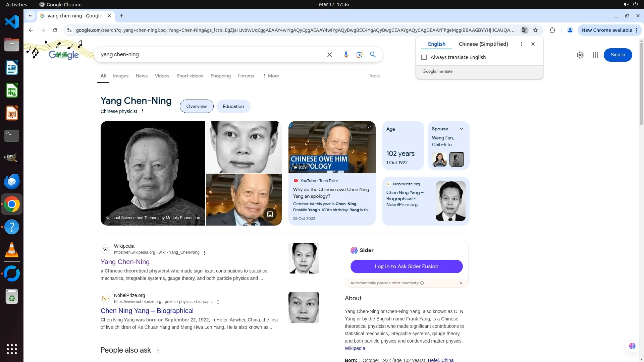
Task: Expand the Spouse card chevron
Action: point(462,129)
